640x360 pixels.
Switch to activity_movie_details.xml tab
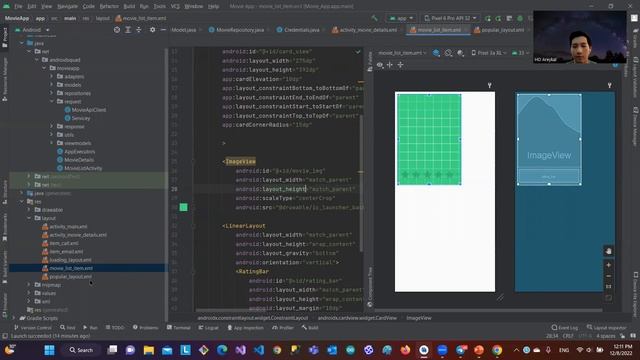pos(364,30)
